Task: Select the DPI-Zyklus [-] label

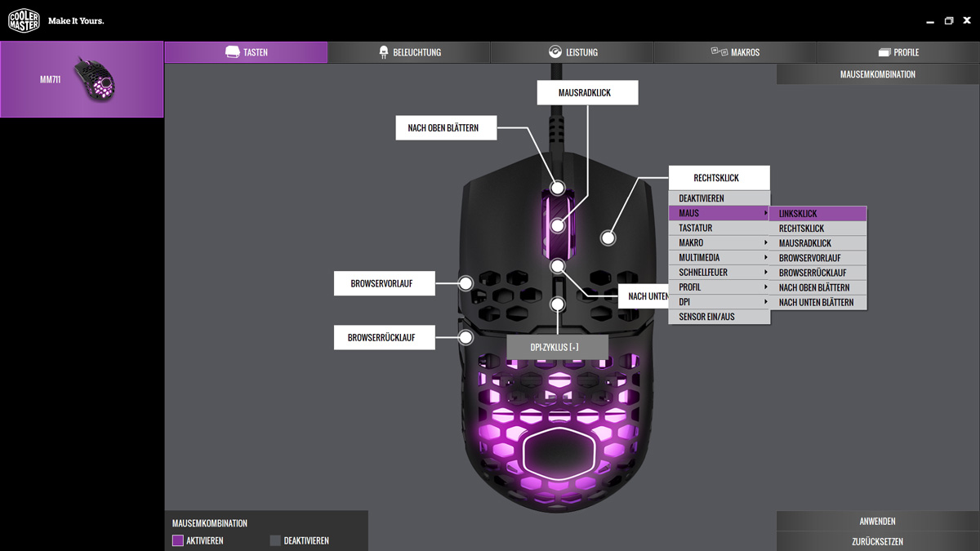Action: [558, 347]
